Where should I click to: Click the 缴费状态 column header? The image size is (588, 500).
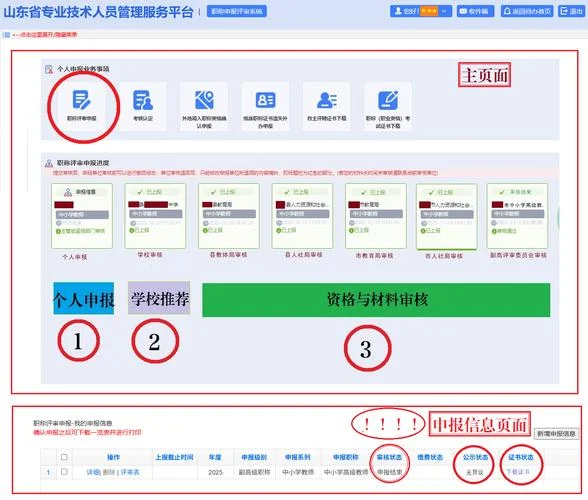click(430, 457)
